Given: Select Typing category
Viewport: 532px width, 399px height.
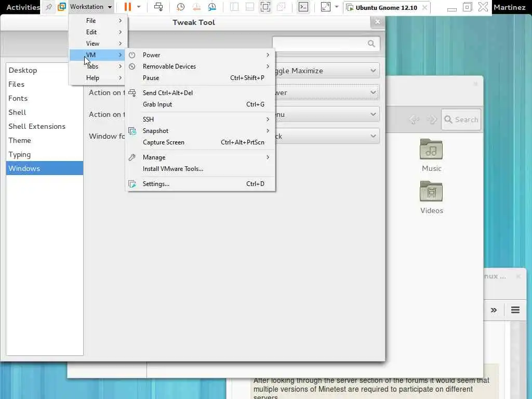Looking at the screenshot, I should click(45, 154).
